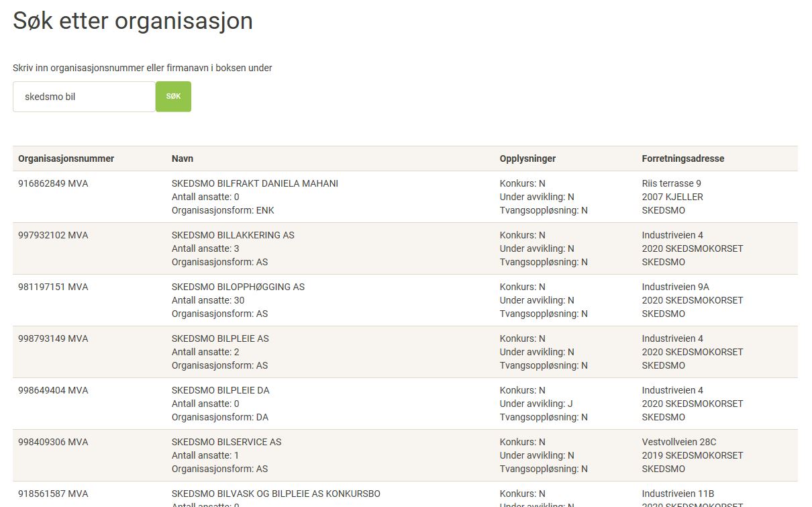
Task: Click "Antall ansatte: 3" under Skedsmo Billakkering
Action: 205,248
